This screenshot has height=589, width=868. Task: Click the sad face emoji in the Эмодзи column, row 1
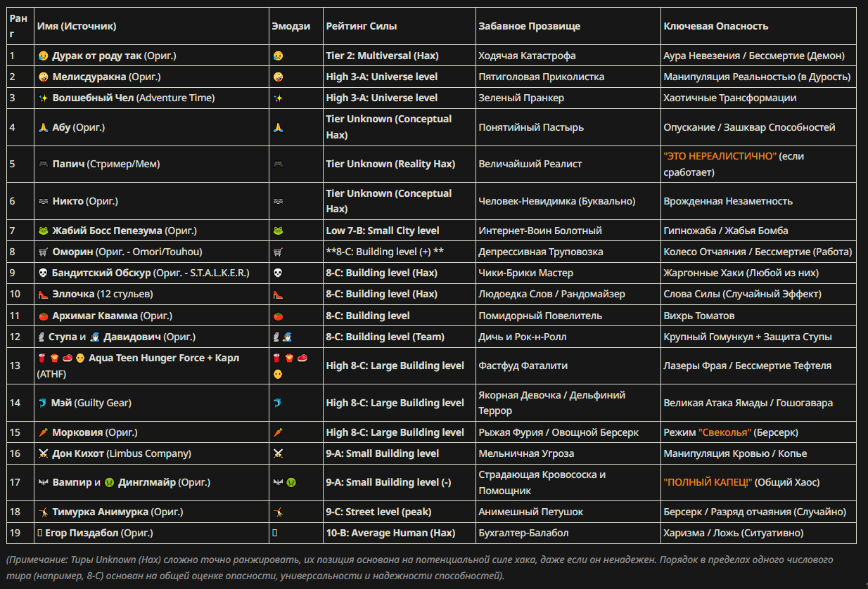point(278,56)
